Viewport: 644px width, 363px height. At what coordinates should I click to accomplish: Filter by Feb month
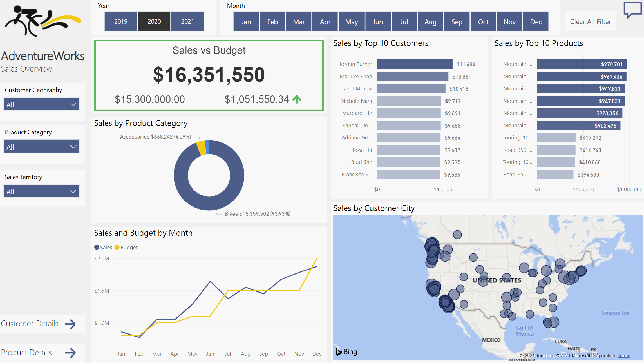coord(272,22)
